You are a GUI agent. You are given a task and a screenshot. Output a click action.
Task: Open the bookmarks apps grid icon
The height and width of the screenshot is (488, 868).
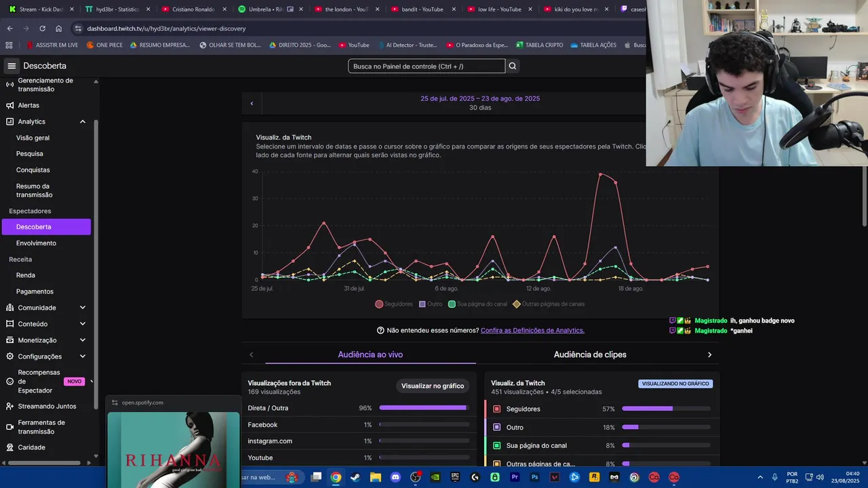(x=9, y=45)
